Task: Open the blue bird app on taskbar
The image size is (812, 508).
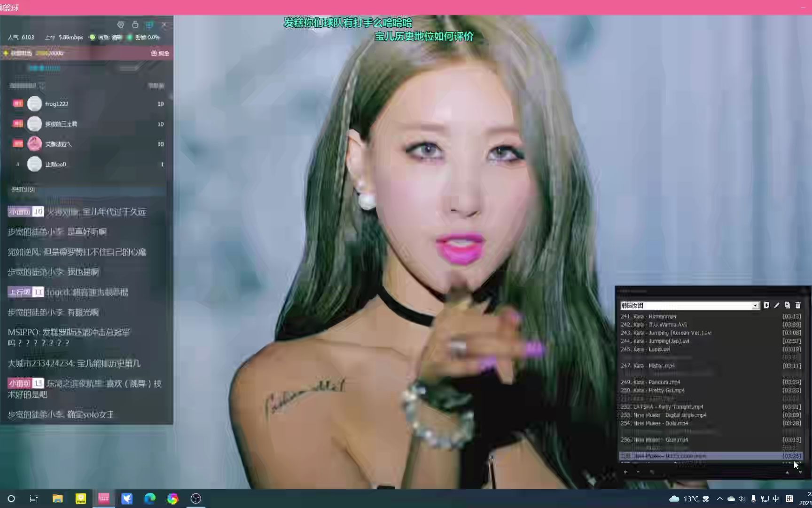Action: [127, 499]
